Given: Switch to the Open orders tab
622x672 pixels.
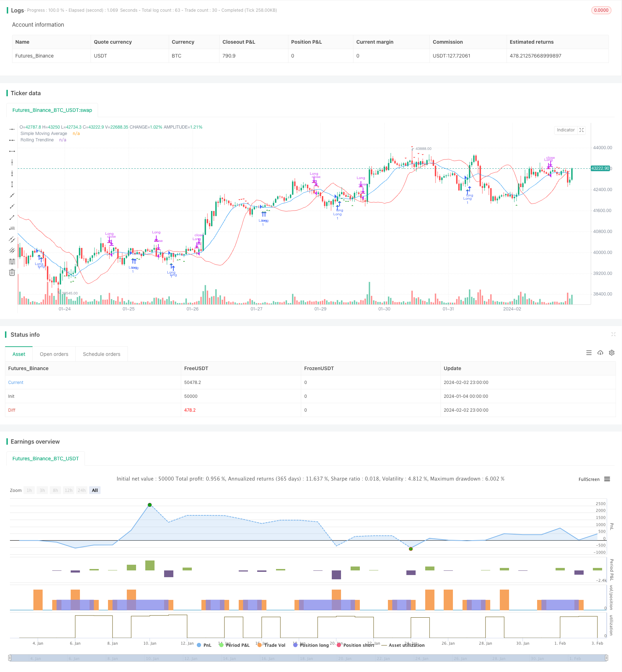Looking at the screenshot, I should [x=54, y=354].
